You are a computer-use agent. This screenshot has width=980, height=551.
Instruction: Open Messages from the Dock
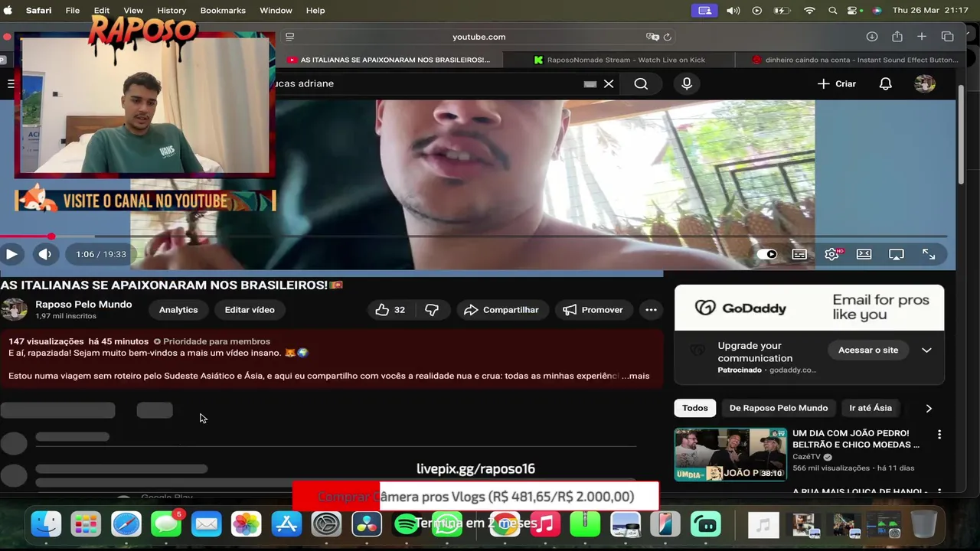point(166,524)
